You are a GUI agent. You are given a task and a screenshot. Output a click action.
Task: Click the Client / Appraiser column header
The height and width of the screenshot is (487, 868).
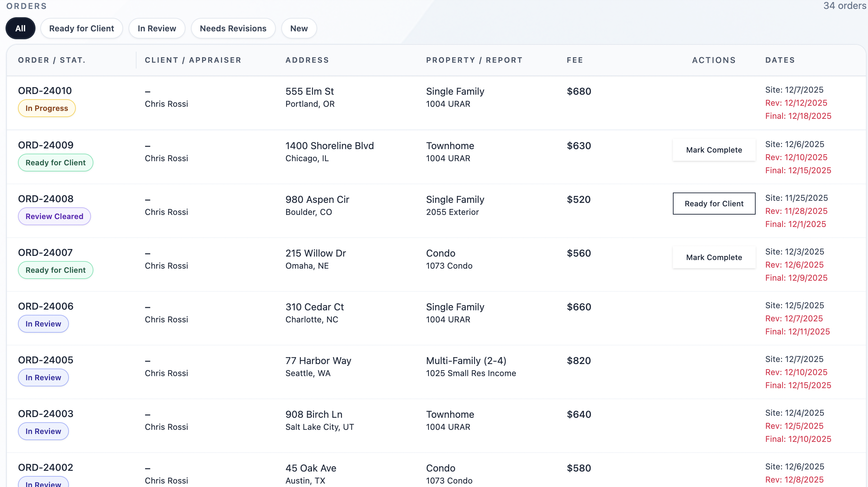(193, 60)
